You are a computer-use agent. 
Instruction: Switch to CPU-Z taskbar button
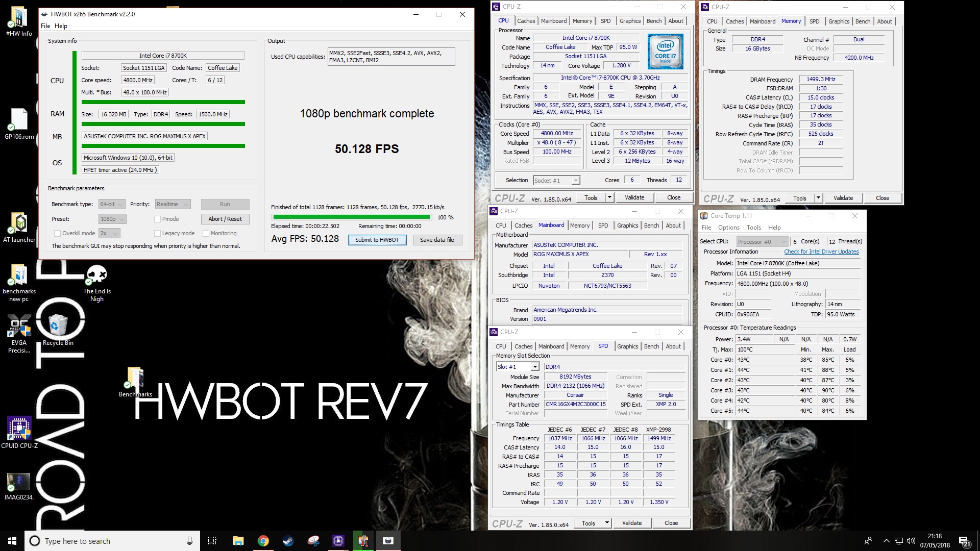click(338, 541)
